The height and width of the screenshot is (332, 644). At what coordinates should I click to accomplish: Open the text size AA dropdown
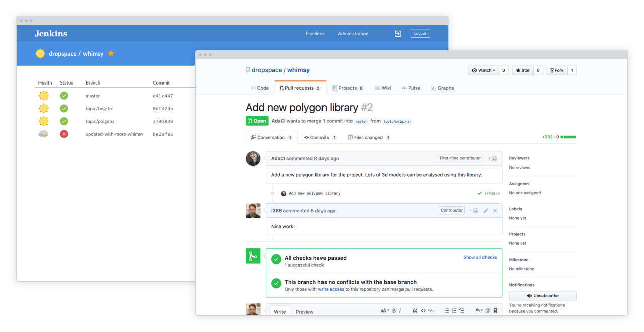[x=385, y=310]
